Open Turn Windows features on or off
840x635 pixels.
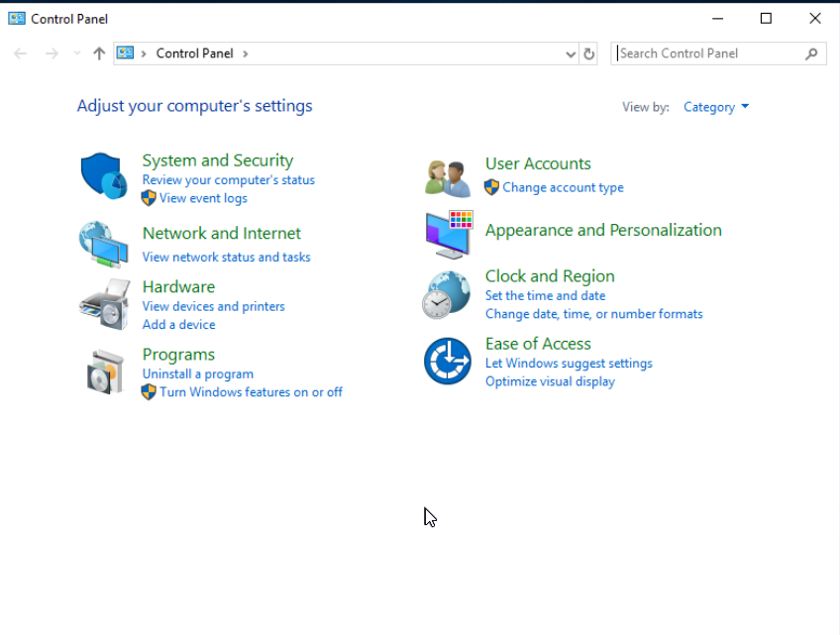[251, 392]
